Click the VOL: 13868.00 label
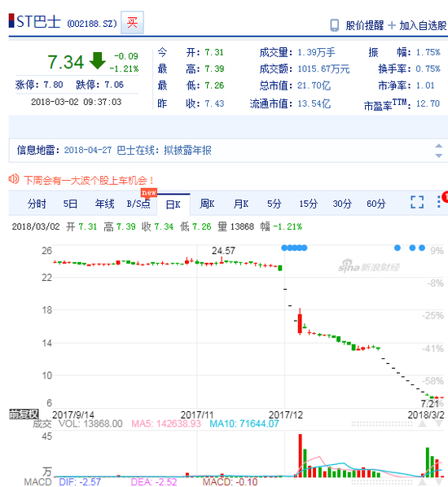The width and height of the screenshot is (448, 487). click(x=90, y=423)
